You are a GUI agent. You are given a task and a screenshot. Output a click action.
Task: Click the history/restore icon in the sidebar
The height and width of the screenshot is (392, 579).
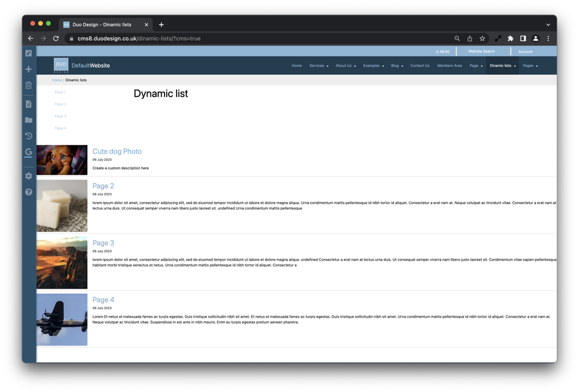[x=28, y=135]
